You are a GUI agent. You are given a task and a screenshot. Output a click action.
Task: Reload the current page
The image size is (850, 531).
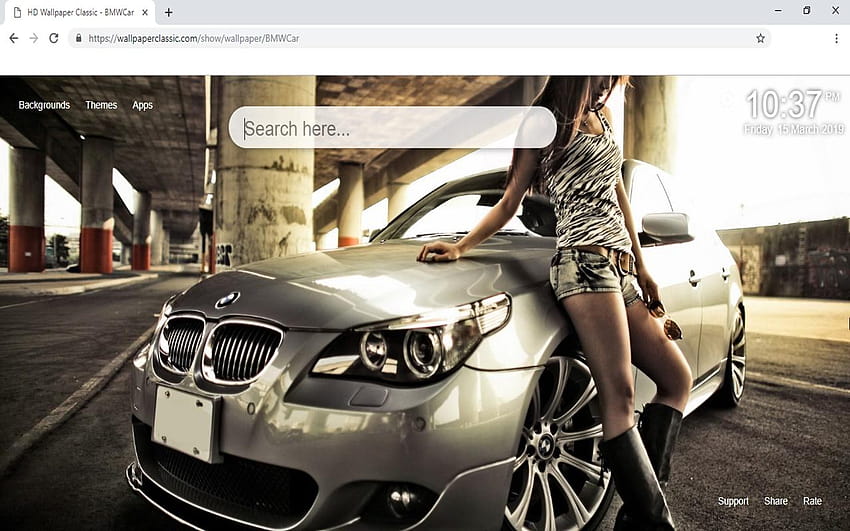coord(54,38)
